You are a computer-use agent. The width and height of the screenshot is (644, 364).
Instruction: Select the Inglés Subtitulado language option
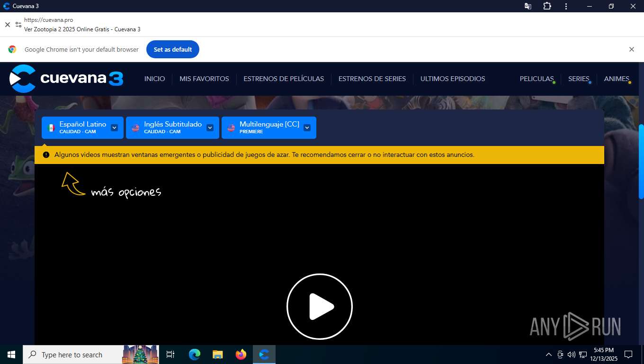coord(172,127)
